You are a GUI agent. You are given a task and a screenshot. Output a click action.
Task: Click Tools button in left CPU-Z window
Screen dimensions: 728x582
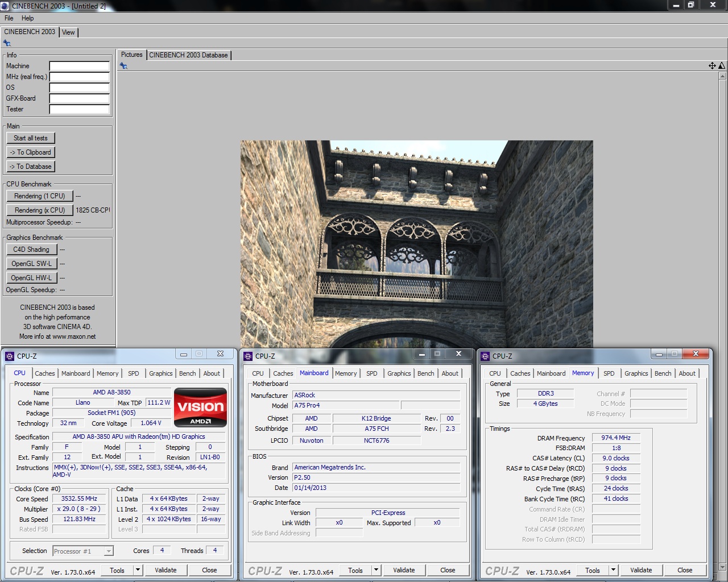(x=117, y=570)
